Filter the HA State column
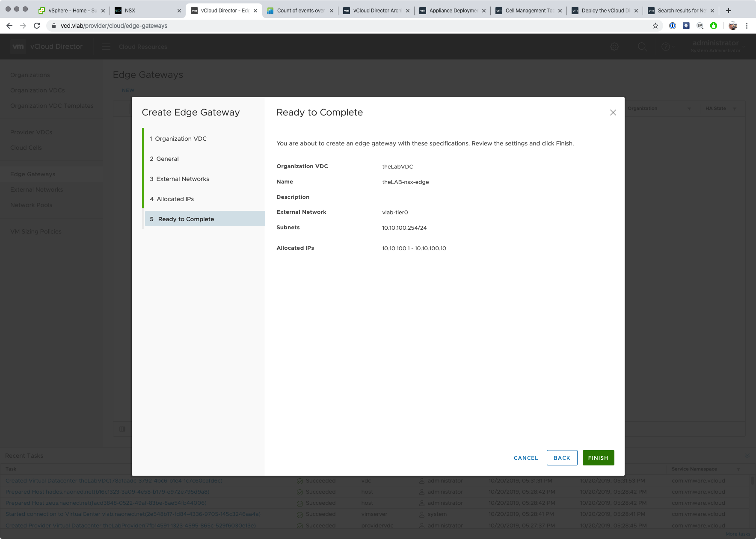The height and width of the screenshot is (539, 756). point(735,109)
